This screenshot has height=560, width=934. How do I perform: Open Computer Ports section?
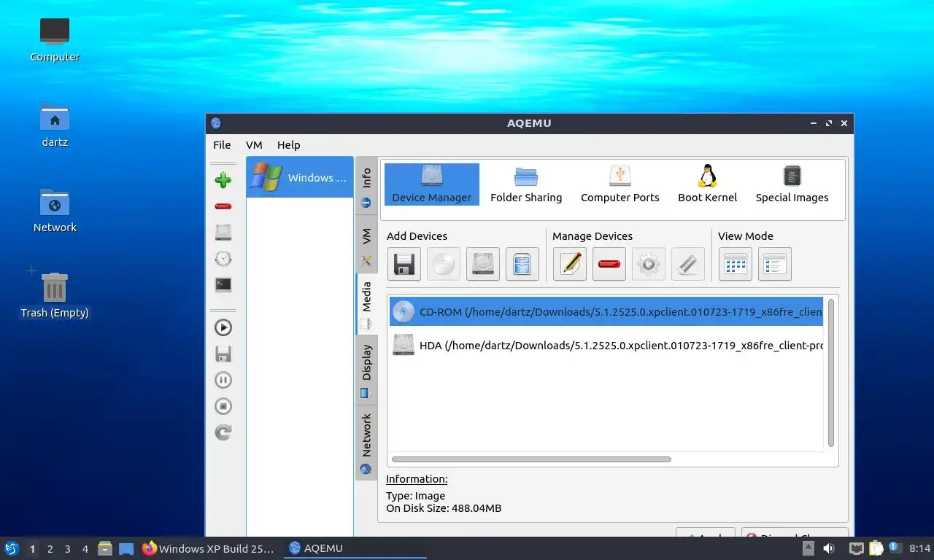[620, 184]
